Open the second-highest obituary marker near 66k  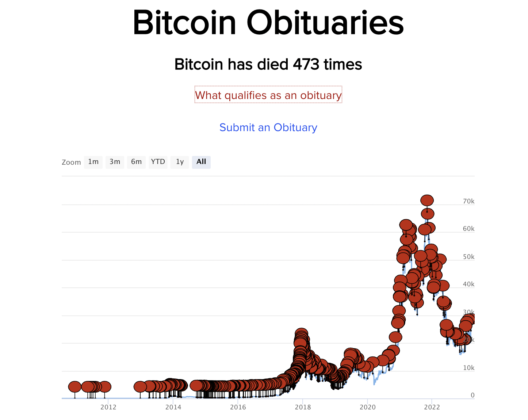pyautogui.click(x=428, y=214)
